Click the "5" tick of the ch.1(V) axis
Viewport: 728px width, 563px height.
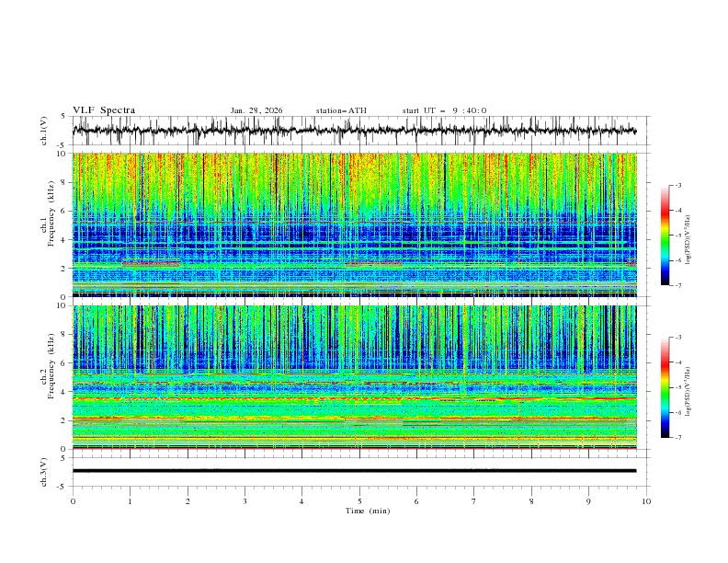click(x=63, y=117)
